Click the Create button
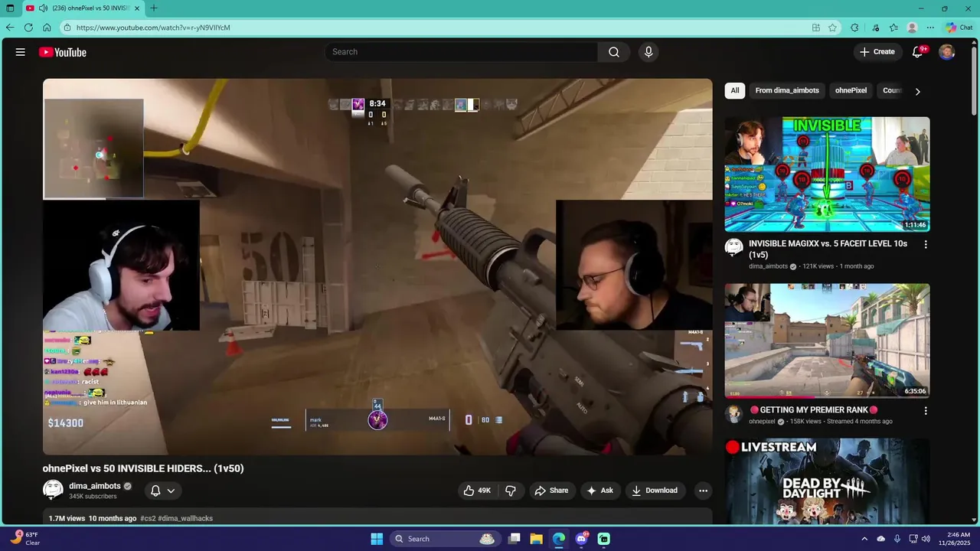 coord(877,52)
